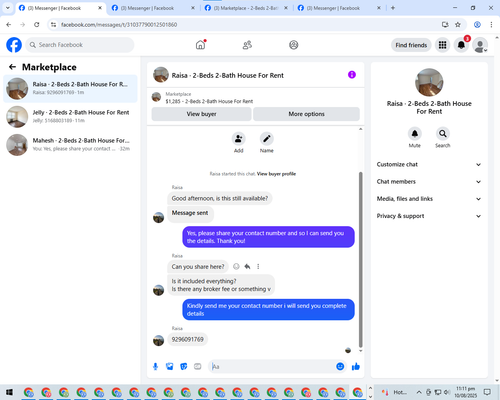Open the Jelly conversation in list
Image resolution: width=500 pixels, height=400 pixels.
click(70, 116)
